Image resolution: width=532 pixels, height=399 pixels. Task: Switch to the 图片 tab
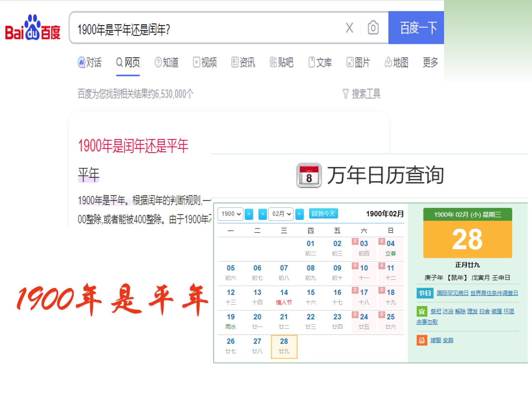pos(358,63)
